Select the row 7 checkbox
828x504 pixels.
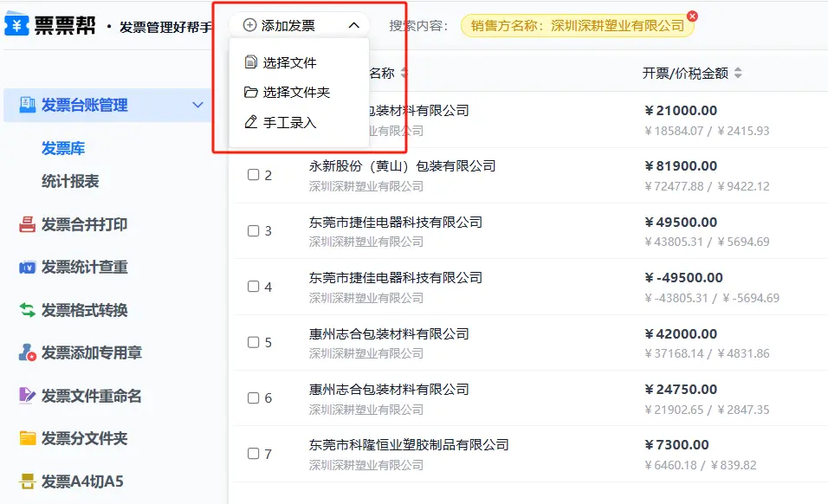(254, 454)
